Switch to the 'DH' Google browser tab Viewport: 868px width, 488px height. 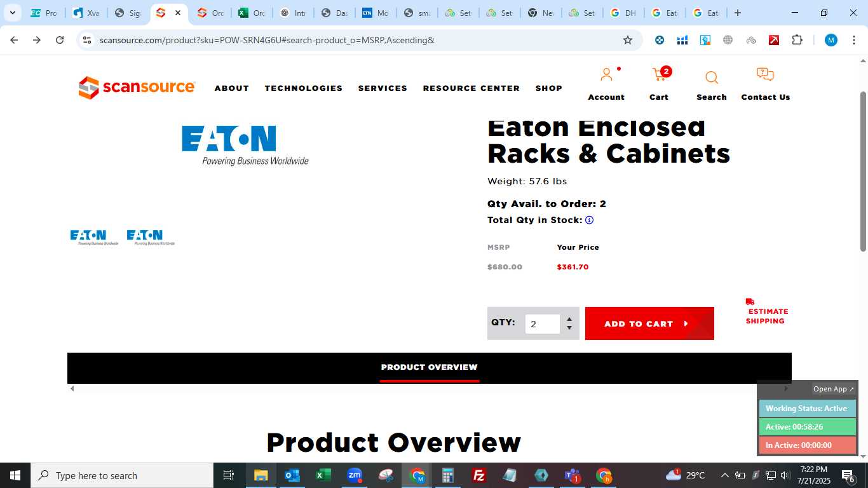click(623, 13)
